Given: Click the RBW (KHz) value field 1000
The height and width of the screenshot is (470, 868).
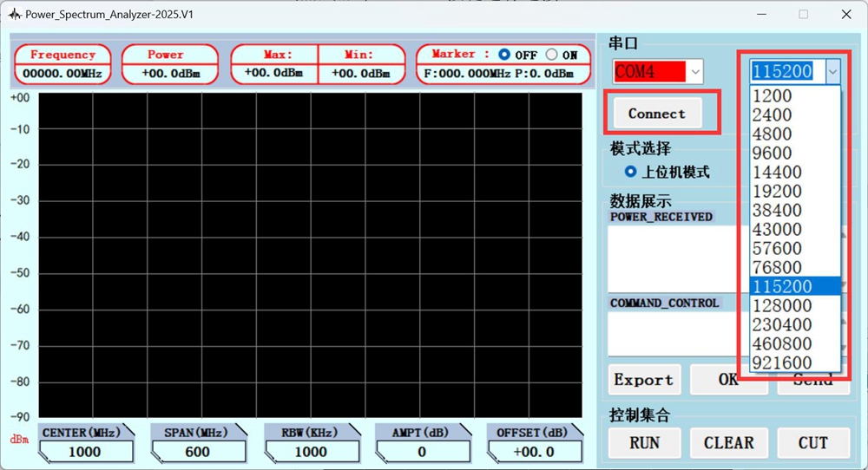Looking at the screenshot, I should [311, 452].
